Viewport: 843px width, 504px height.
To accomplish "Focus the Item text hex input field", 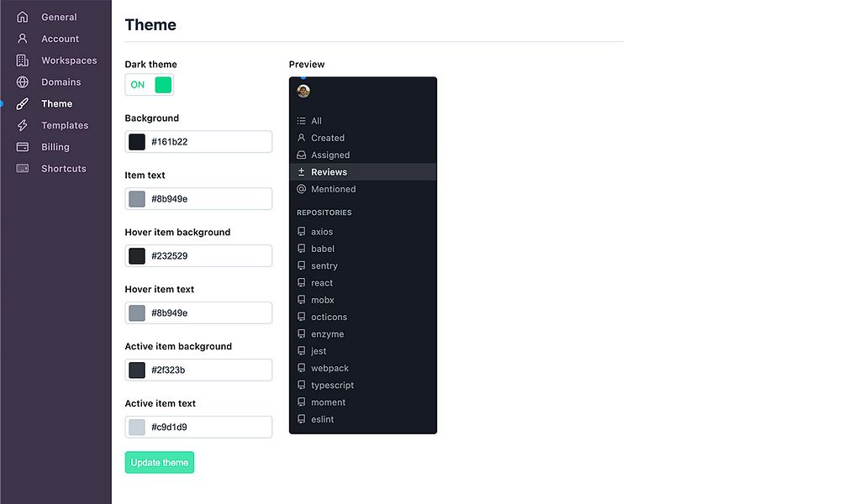I will point(198,199).
